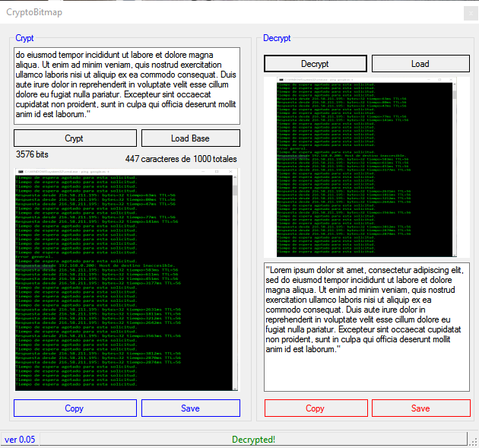Click the blue Save button
Viewport: 479px width, 448px height.
(191, 408)
